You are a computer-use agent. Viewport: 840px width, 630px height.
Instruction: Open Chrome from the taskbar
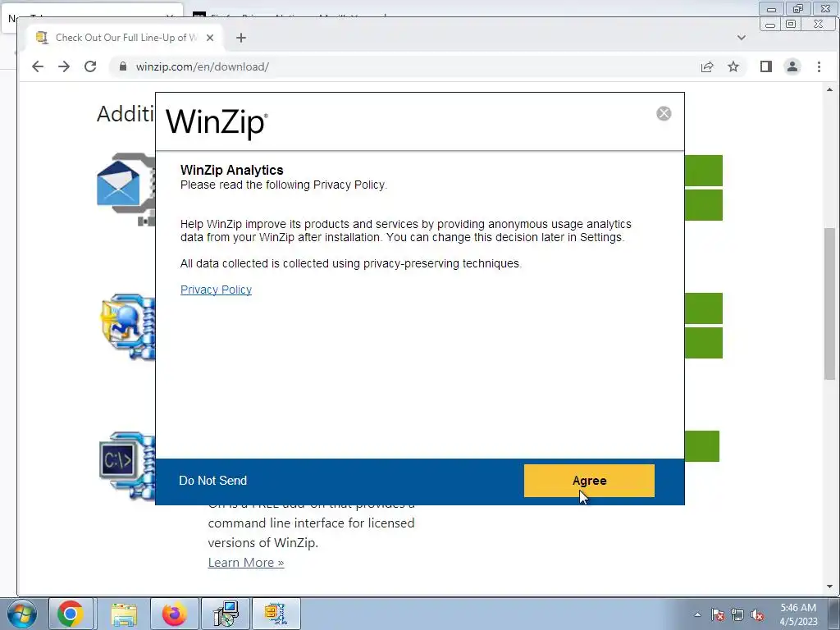[71, 614]
